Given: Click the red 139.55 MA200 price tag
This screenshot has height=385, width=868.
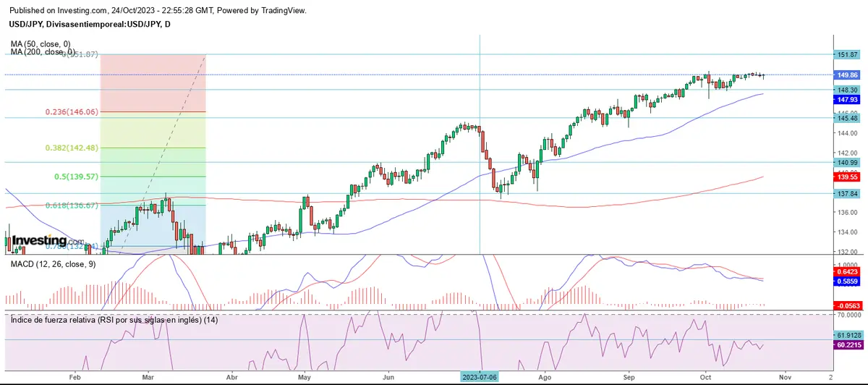Looking at the screenshot, I should click(x=847, y=177).
